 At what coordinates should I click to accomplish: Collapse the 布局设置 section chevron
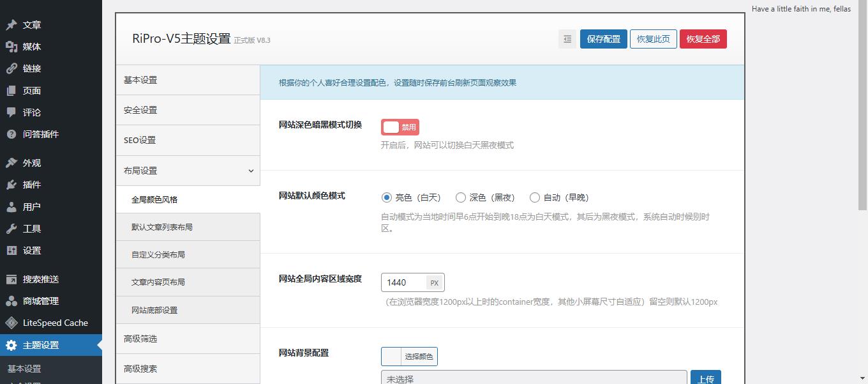tap(251, 171)
